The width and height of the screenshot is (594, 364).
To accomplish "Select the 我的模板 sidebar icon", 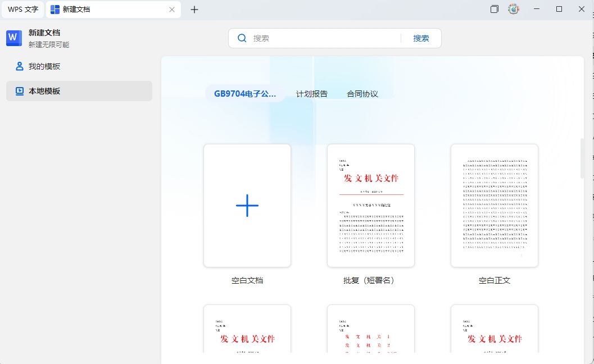I will (19, 66).
